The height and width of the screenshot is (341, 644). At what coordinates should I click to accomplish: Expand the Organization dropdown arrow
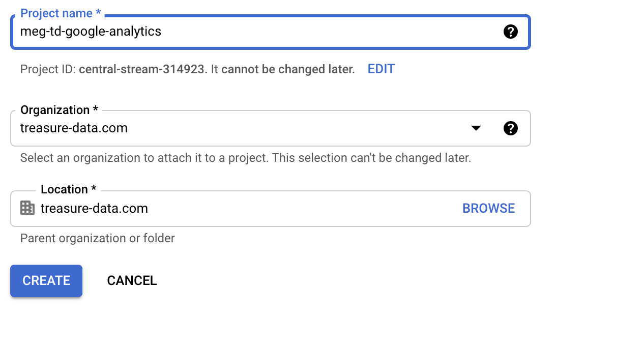coord(476,128)
